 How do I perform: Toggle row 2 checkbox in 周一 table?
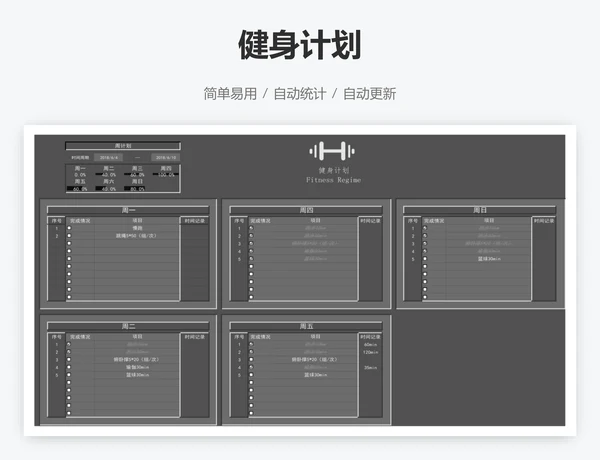click(x=69, y=236)
